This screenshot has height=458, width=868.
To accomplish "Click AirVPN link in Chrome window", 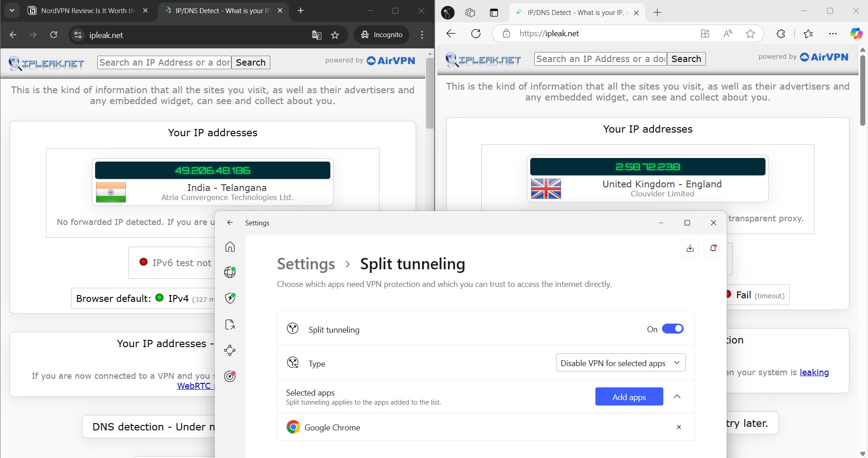I will tap(391, 61).
